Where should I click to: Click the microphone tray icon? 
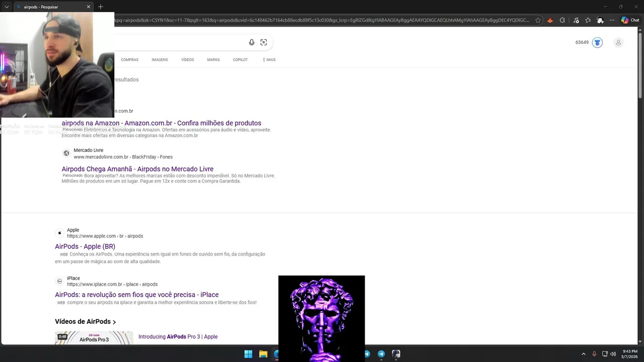click(x=594, y=354)
